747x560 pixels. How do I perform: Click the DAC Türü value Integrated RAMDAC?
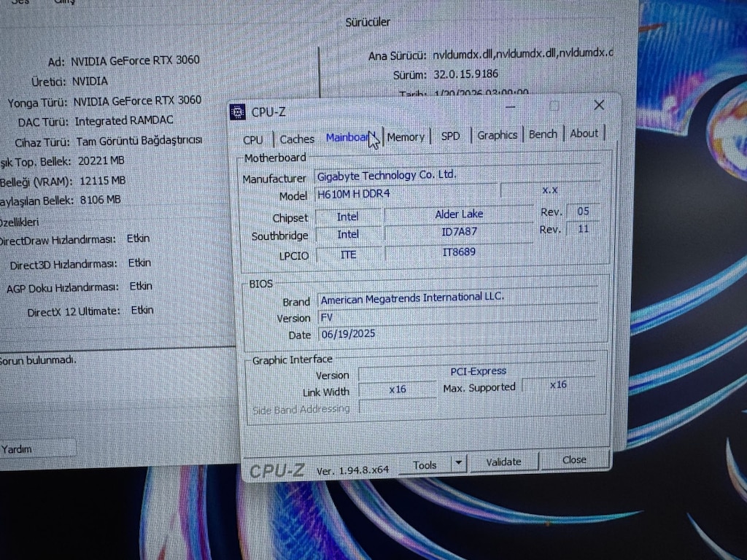tap(124, 121)
